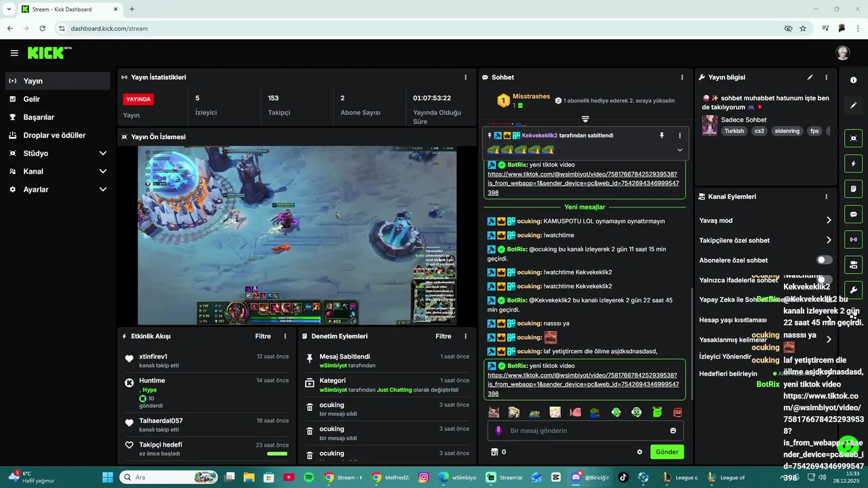The width and height of the screenshot is (868, 488).
Task: Switch to the Stream - Kick Dashboard tab
Action: 69,9
